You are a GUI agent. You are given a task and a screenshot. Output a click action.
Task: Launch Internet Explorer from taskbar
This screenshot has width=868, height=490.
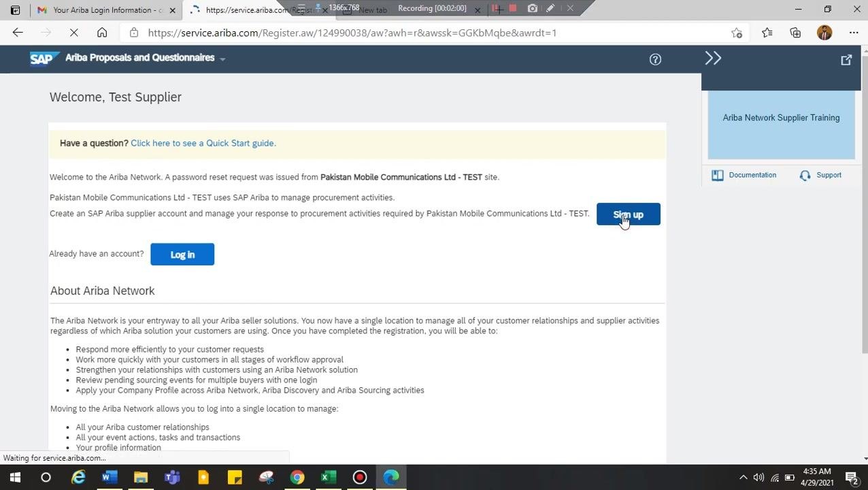pyautogui.click(x=78, y=477)
